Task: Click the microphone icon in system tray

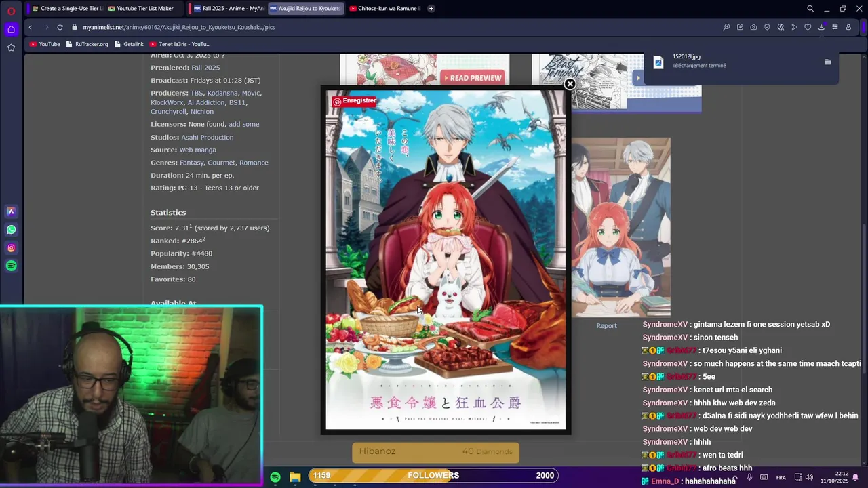Action: pos(749,477)
